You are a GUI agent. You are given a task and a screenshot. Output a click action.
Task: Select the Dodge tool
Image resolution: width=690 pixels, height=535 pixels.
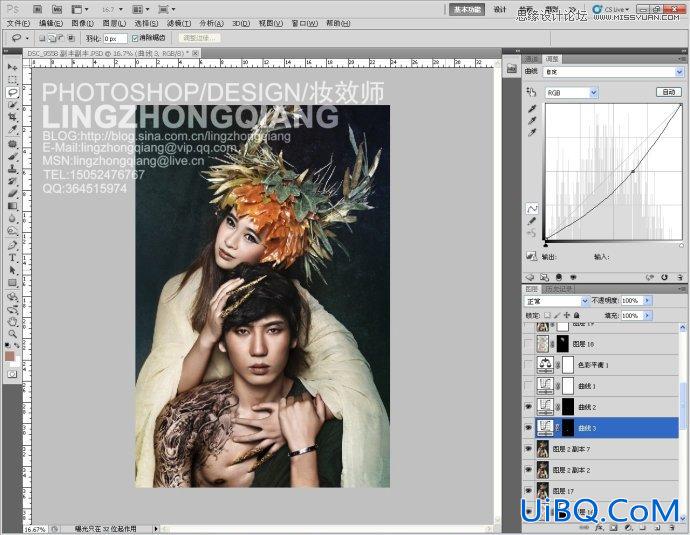point(12,231)
